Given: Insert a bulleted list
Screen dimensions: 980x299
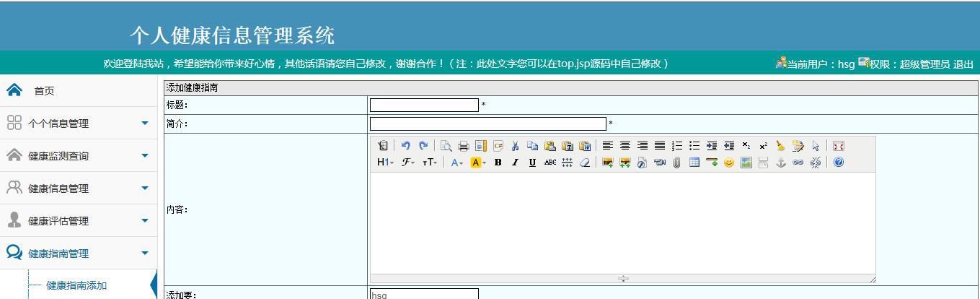Looking at the screenshot, I should click(x=694, y=145).
